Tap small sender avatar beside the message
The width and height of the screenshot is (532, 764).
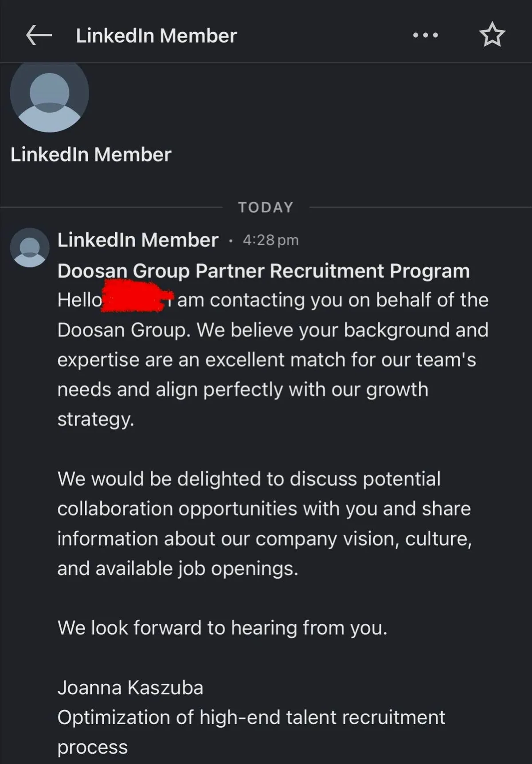[30, 247]
